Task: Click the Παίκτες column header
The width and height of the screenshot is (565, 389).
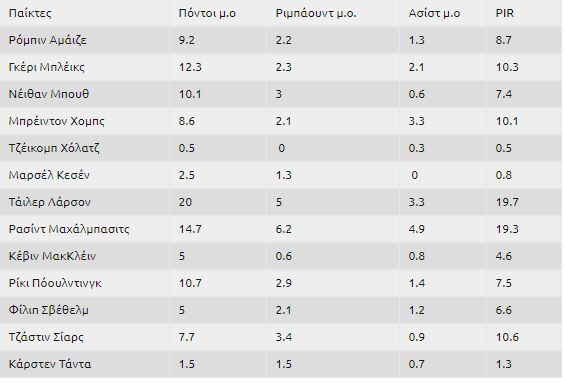Action: [30, 13]
